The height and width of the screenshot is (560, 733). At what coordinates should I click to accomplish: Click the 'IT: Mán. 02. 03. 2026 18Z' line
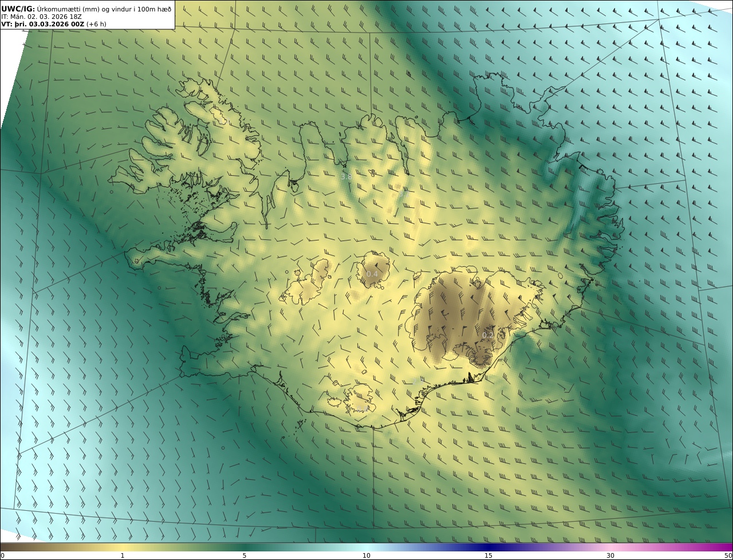(41, 17)
